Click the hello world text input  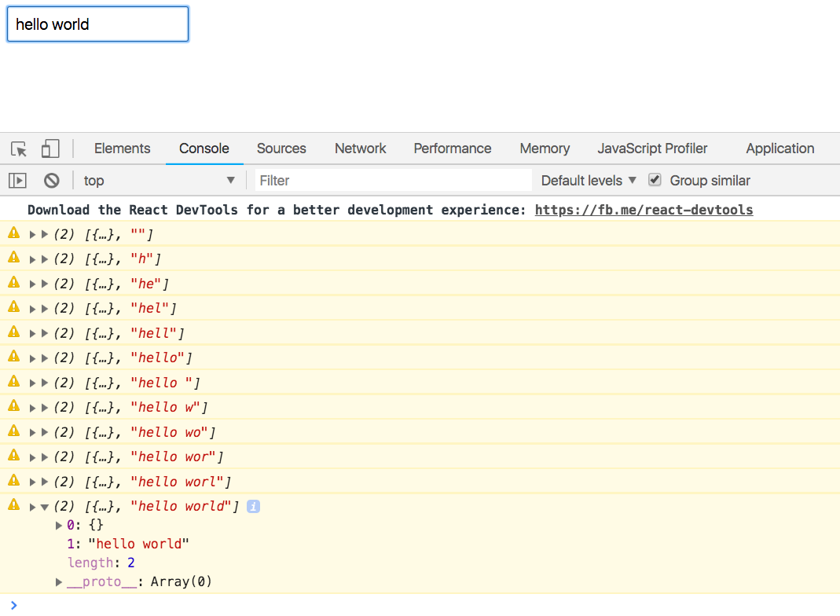pos(97,24)
